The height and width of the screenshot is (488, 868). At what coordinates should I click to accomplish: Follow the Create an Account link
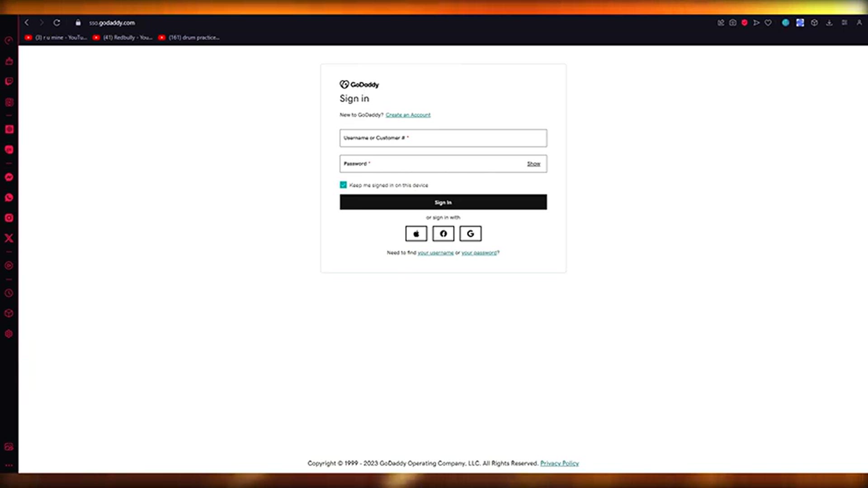[x=408, y=115]
